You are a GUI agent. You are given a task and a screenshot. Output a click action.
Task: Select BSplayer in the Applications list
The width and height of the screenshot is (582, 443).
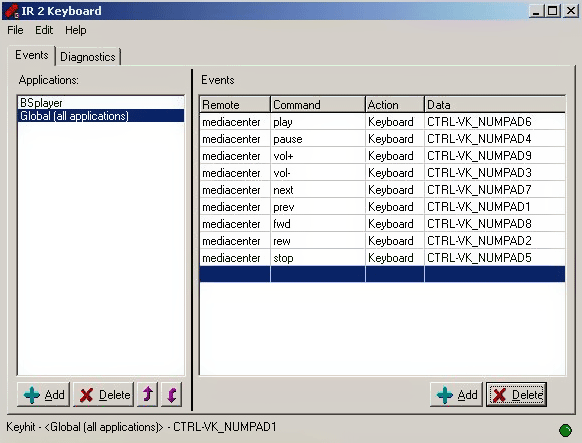[x=101, y=103]
